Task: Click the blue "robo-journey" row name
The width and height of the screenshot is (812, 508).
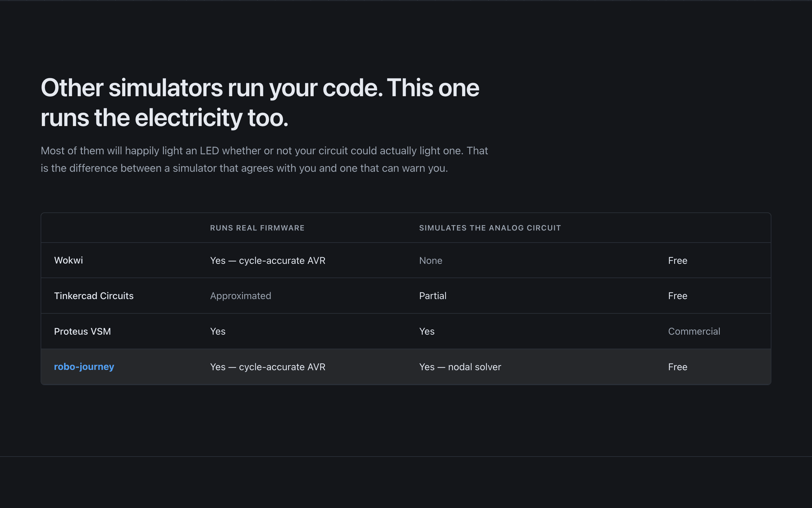Action: (84, 367)
